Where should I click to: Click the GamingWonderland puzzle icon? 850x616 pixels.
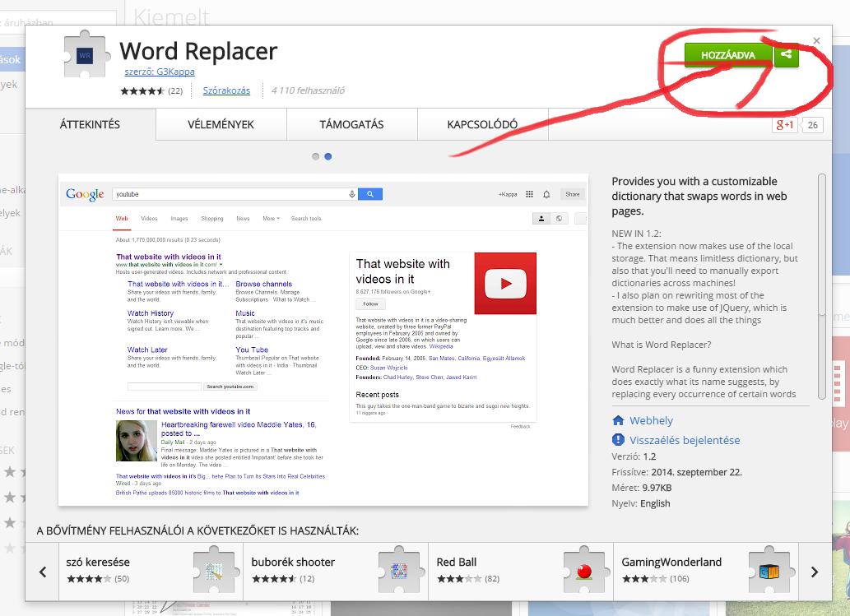[x=771, y=570]
